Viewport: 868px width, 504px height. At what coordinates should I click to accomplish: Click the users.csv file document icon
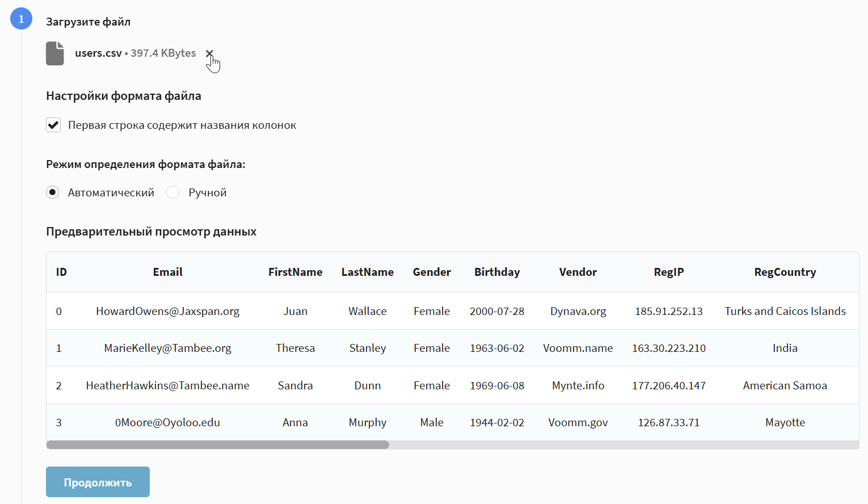[55, 53]
